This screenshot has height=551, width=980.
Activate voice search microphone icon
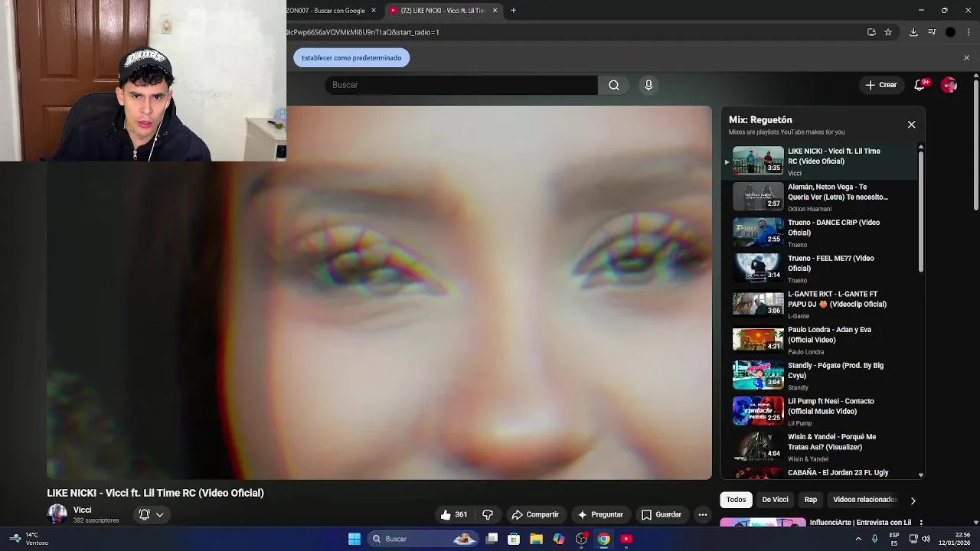tap(648, 85)
